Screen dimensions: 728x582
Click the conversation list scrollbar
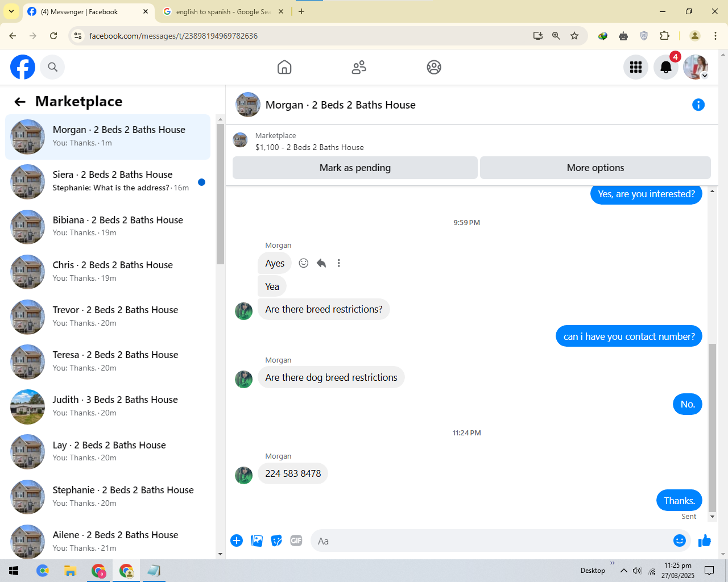[221, 194]
